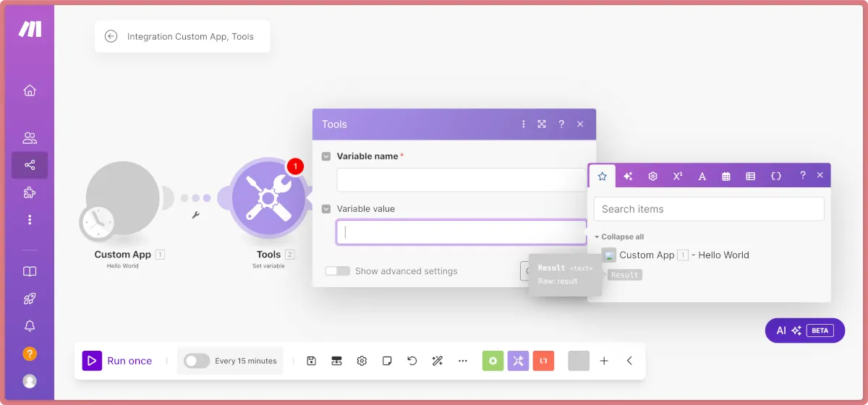The image size is (868, 405).
Task: Collapse toolbar with left chevron
Action: pyautogui.click(x=629, y=361)
